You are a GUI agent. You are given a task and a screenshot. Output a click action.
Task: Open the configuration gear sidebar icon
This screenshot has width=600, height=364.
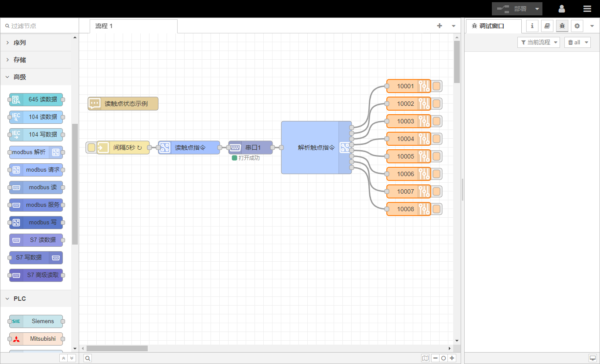click(x=577, y=26)
